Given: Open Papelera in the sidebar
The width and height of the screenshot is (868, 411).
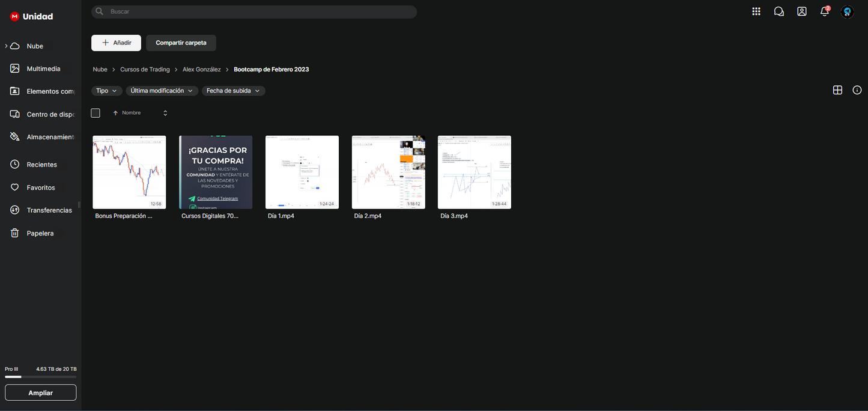Looking at the screenshot, I should pyautogui.click(x=40, y=233).
